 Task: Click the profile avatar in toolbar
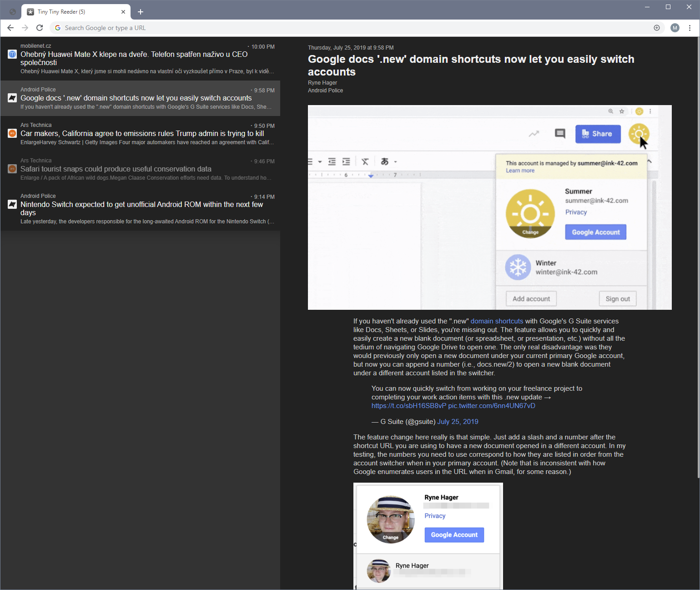[x=675, y=28]
